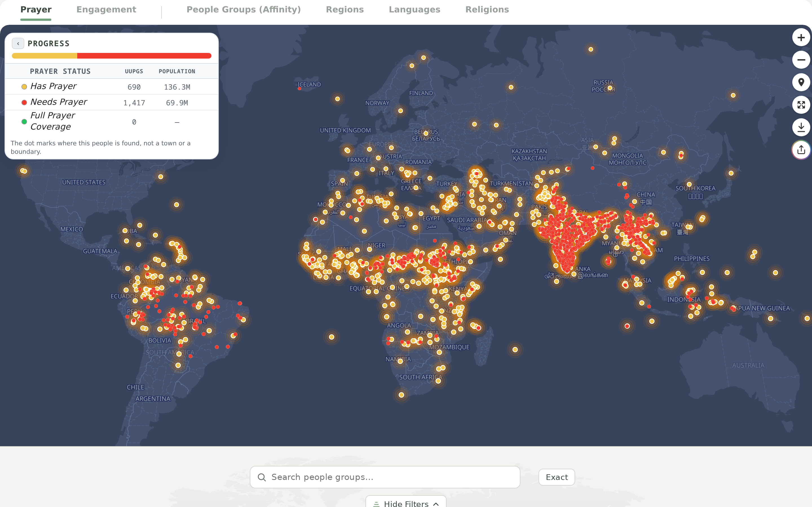Zoom out of the map with minus button
The image size is (812, 507).
coord(801,60)
